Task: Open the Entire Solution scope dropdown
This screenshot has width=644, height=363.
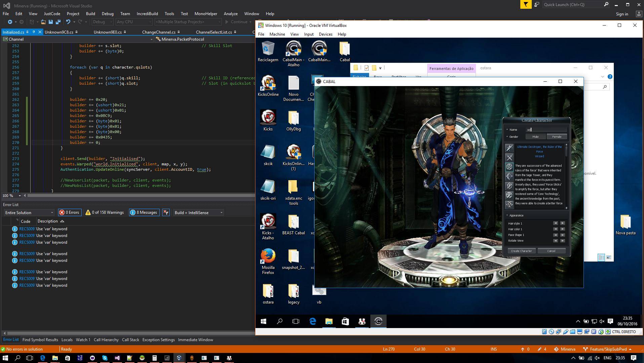Action: point(29,212)
